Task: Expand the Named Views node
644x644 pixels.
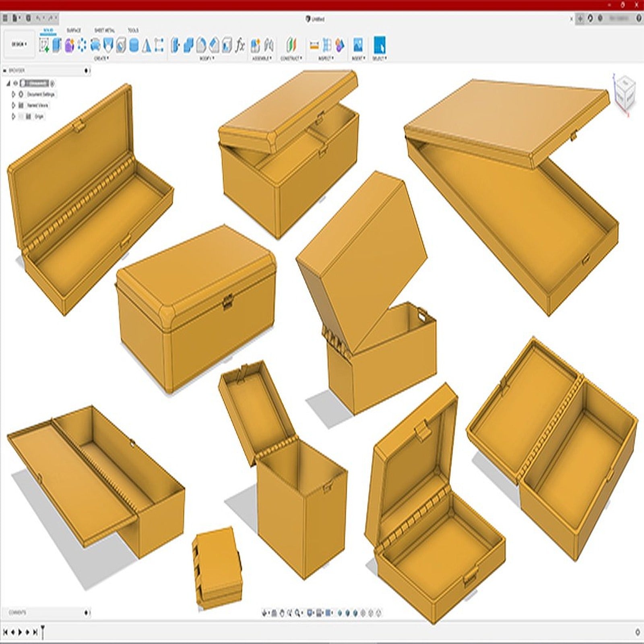Action: [13, 105]
